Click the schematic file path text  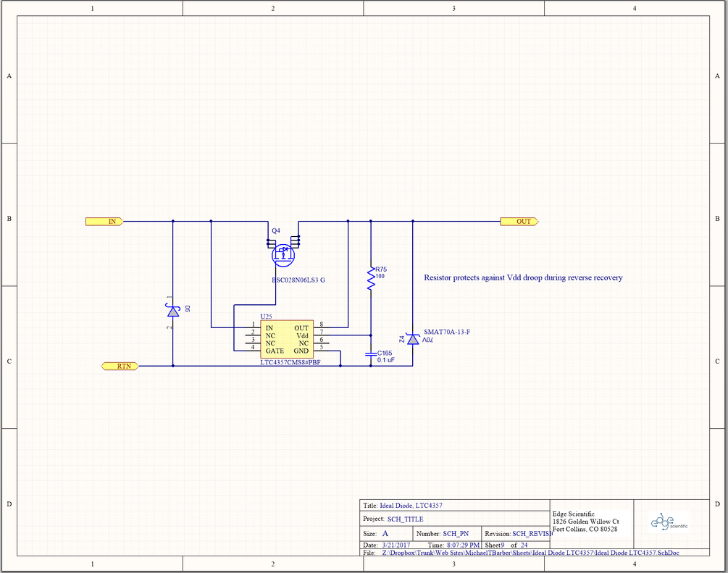pyautogui.click(x=530, y=553)
